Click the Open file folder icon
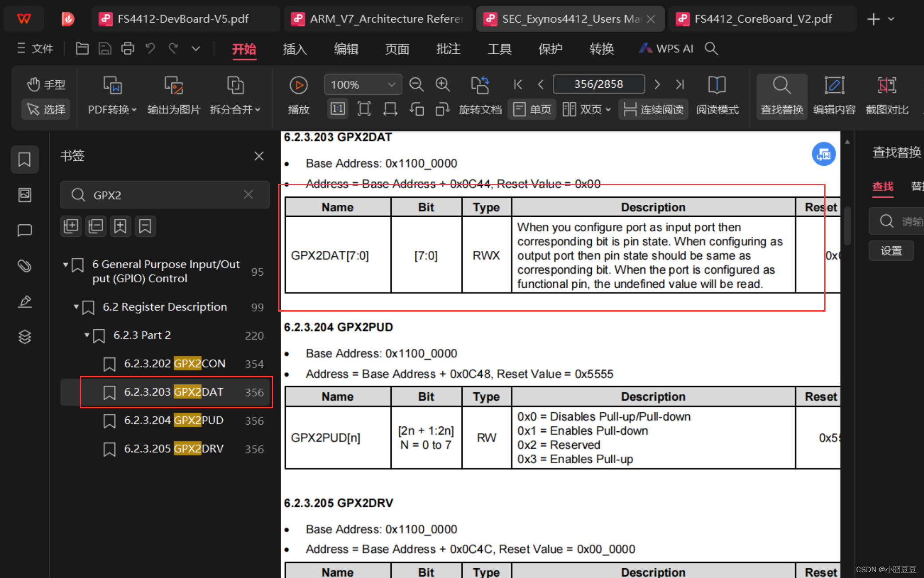924x578 pixels. tap(82, 48)
